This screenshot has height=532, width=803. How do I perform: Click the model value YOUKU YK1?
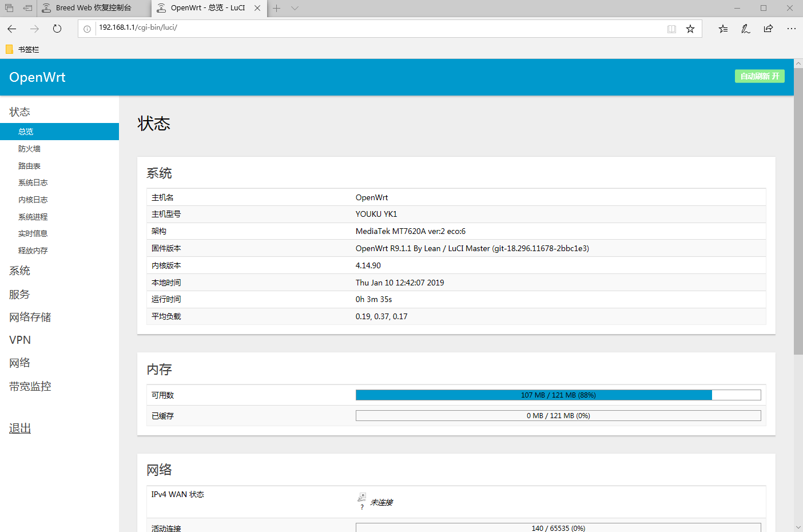376,214
